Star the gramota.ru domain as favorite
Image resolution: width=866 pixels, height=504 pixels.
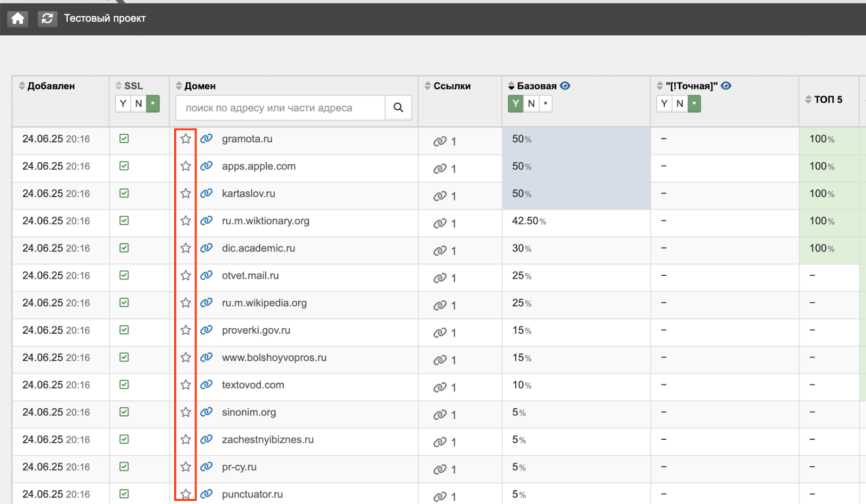tap(186, 138)
